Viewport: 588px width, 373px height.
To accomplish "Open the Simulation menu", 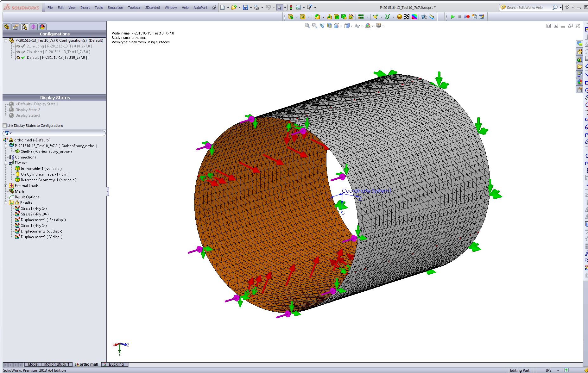I will [x=115, y=8].
